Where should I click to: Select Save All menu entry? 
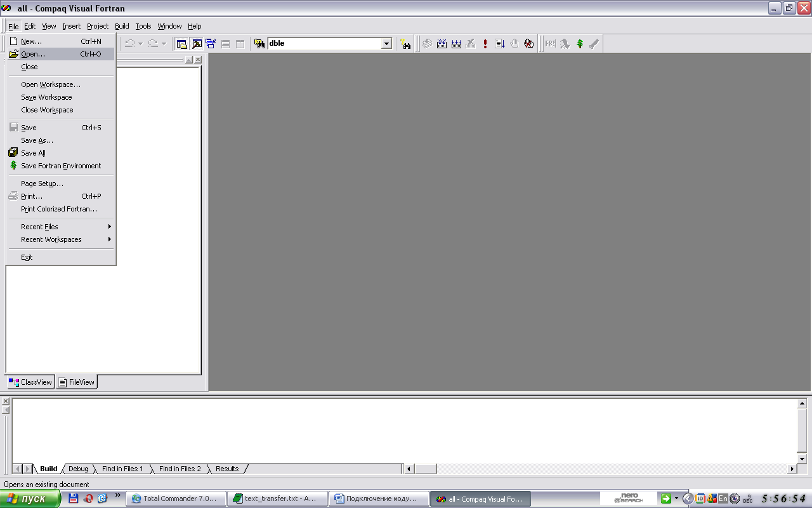(61, 153)
